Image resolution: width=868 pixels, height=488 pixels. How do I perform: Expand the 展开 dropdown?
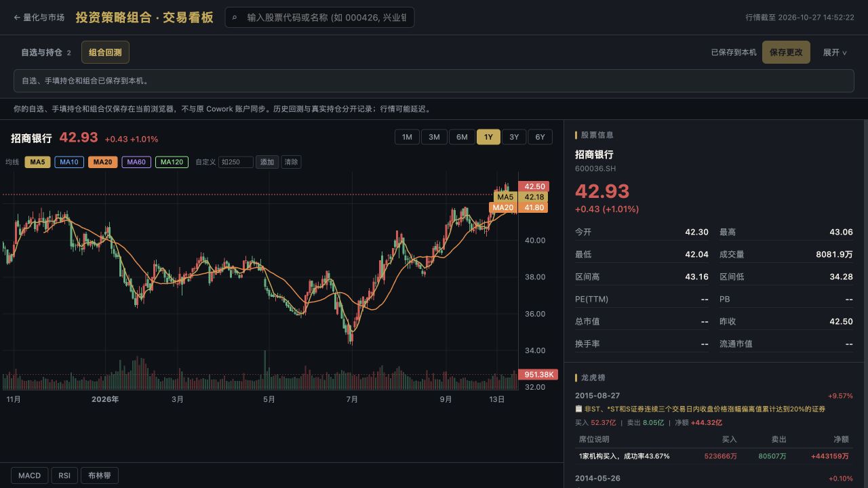[x=835, y=52]
